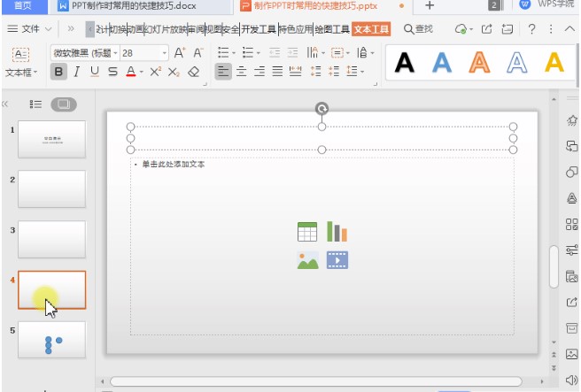Open the 文件 menu

tap(29, 29)
